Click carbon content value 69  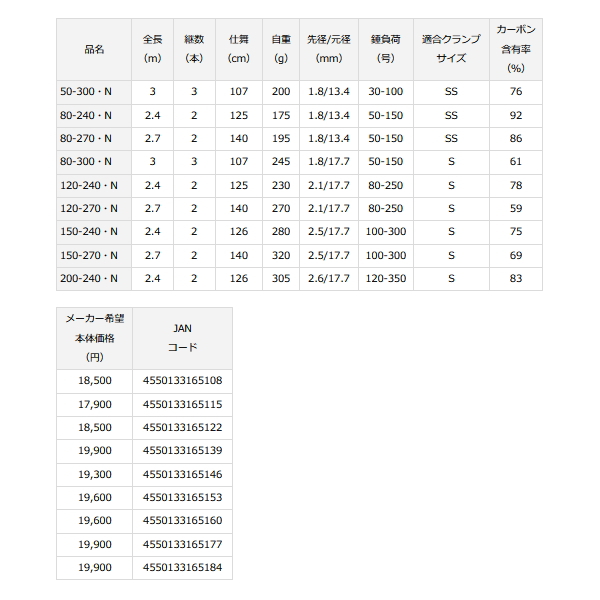[516, 256]
